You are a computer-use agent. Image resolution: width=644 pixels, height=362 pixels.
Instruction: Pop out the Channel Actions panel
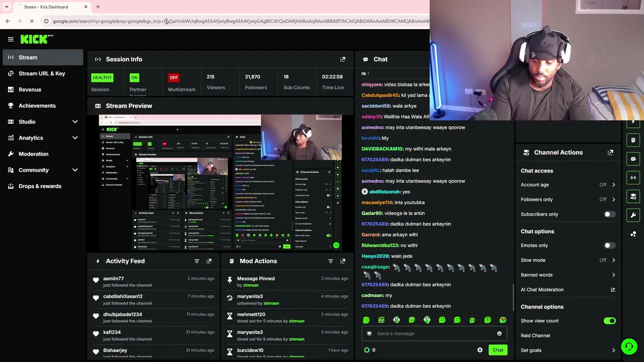[610, 152]
